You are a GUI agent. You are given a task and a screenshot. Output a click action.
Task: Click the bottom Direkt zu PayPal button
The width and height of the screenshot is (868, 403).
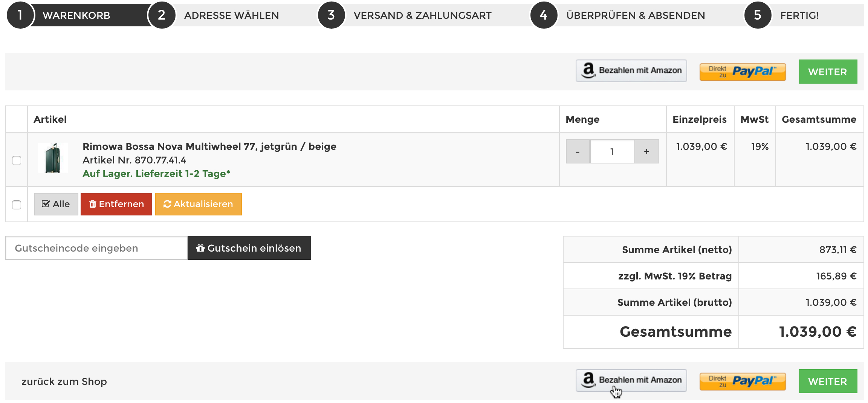click(x=743, y=381)
